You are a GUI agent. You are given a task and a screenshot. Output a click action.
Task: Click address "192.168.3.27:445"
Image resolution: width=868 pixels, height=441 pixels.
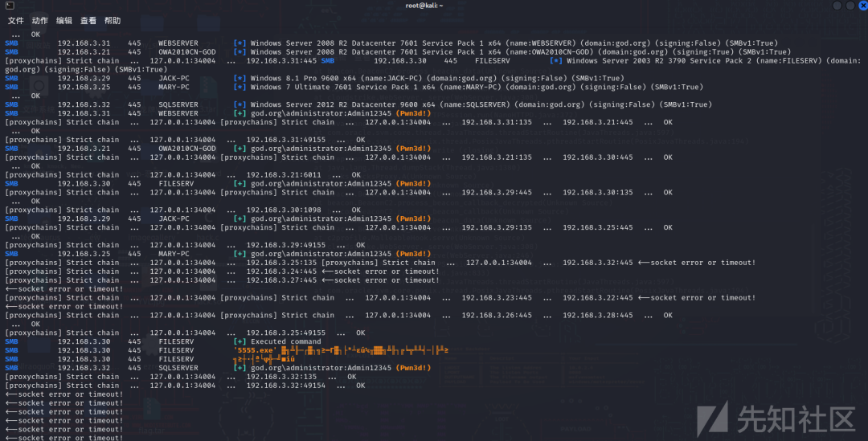point(281,280)
